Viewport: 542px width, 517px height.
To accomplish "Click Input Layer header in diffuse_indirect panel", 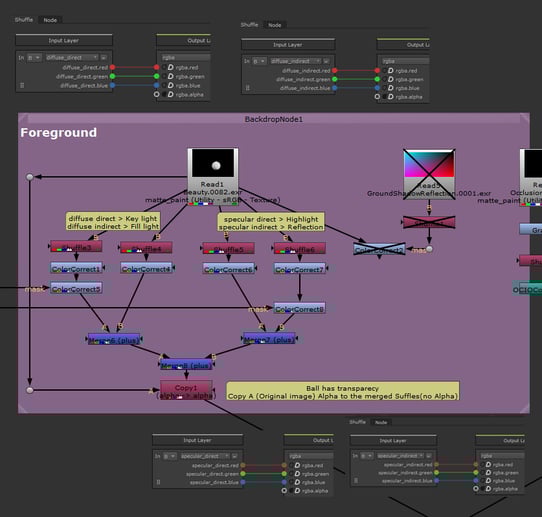I will [x=288, y=45].
